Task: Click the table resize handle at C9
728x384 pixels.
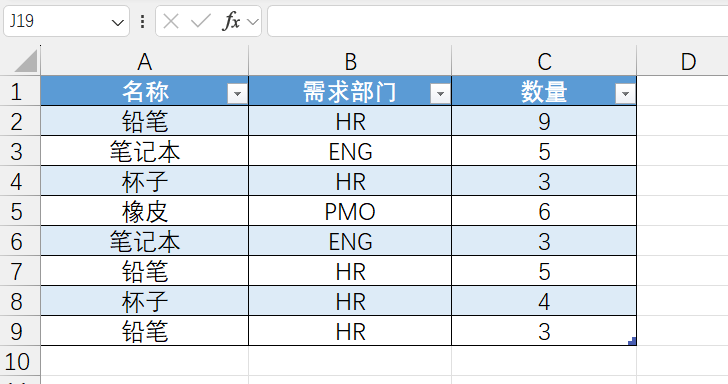Action: point(632,341)
